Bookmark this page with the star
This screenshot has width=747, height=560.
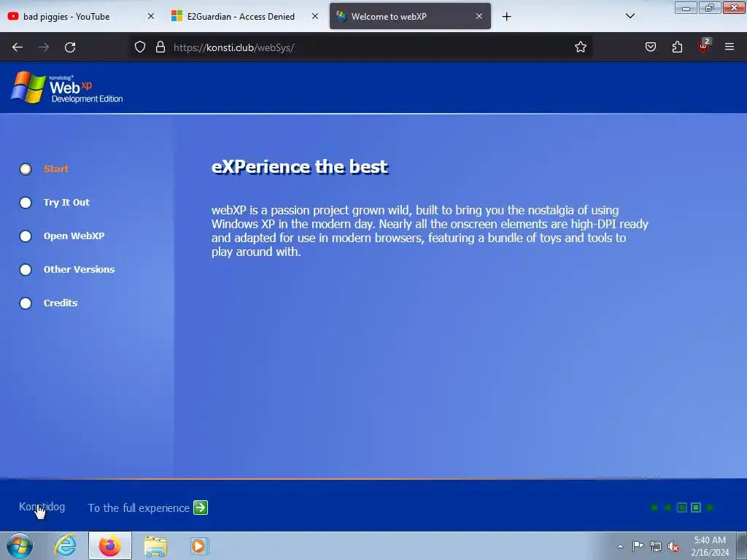(x=580, y=47)
